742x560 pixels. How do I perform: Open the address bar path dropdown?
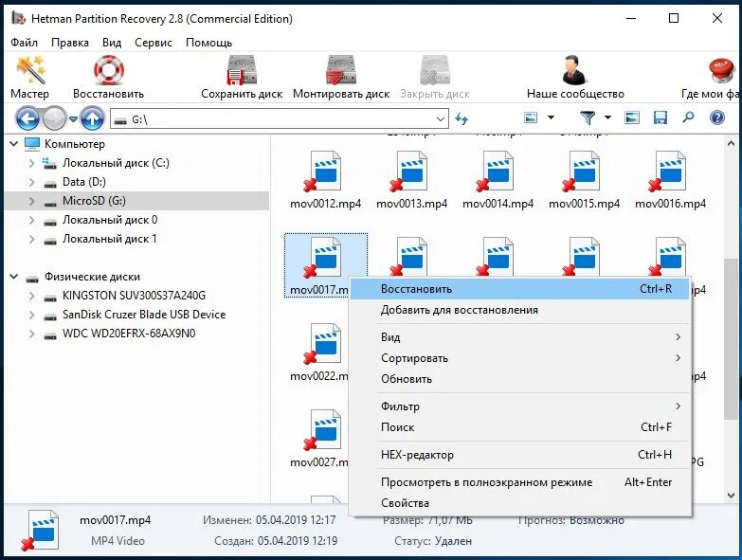pos(441,119)
